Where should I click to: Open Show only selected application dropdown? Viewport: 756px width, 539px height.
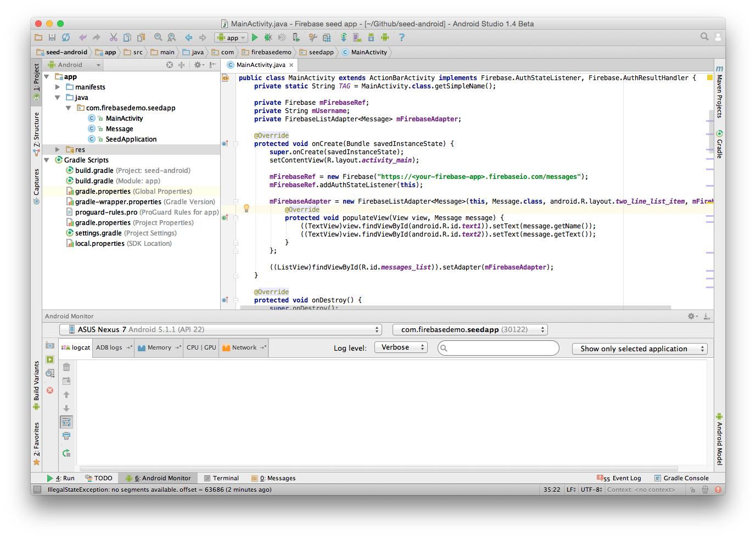(x=640, y=349)
